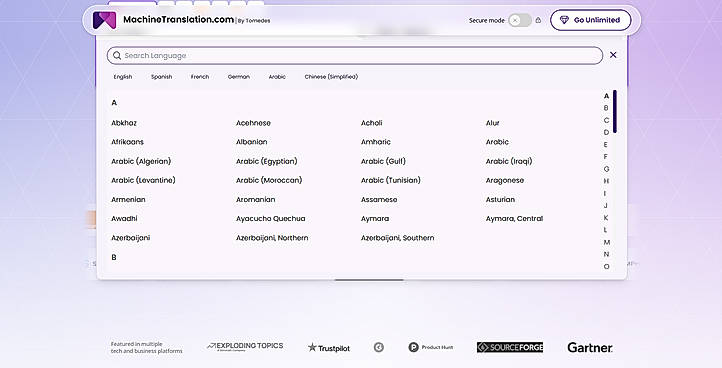
Task: Choose Aragonese language
Action: coord(505,181)
